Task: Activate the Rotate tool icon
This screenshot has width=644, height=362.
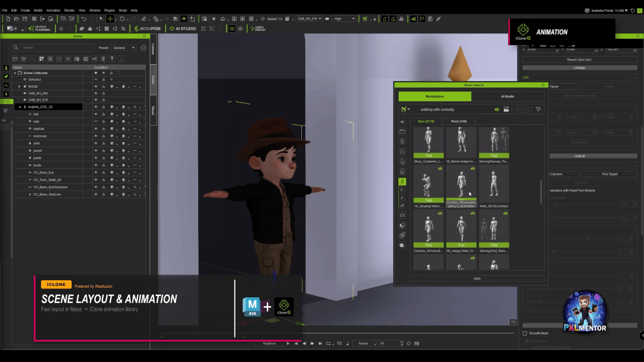Action: 122,19
